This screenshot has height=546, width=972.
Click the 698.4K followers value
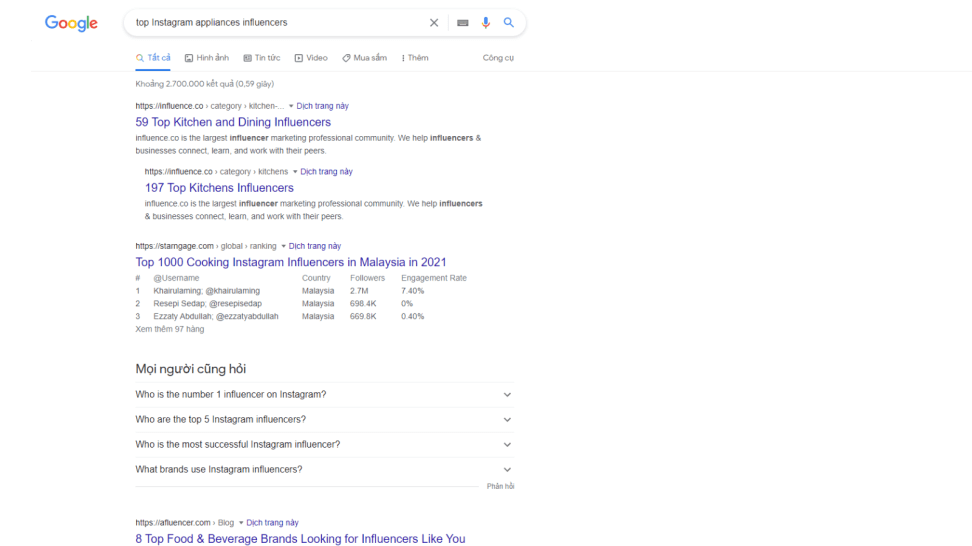pos(363,304)
